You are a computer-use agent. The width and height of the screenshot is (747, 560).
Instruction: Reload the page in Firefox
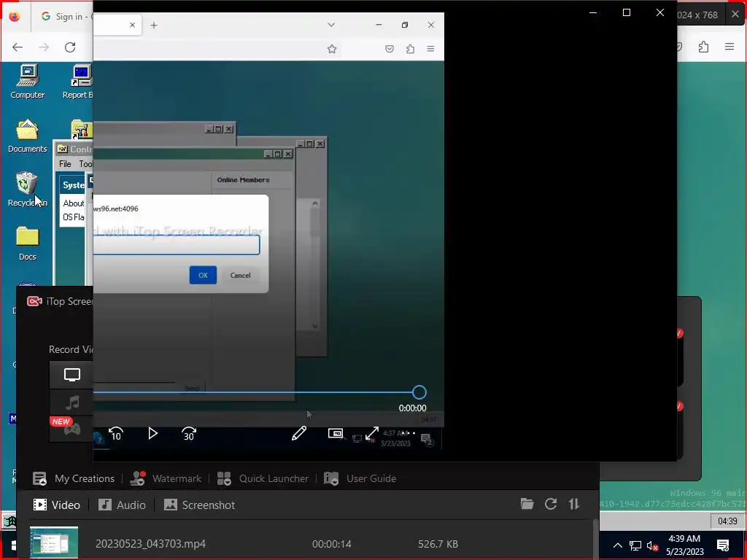(70, 47)
